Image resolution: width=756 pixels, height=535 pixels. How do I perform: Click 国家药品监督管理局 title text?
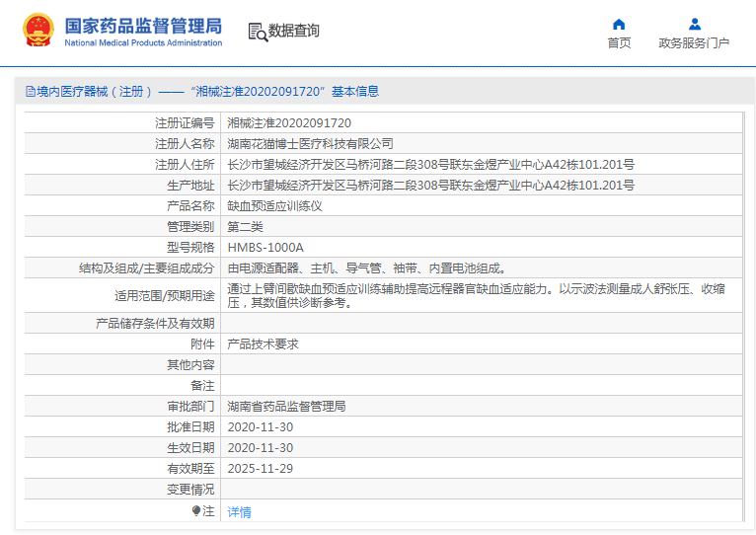[143, 26]
